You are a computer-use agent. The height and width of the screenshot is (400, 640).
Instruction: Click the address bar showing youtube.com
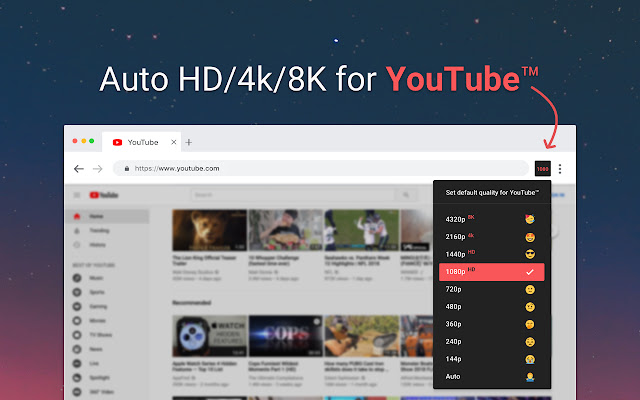(x=320, y=169)
